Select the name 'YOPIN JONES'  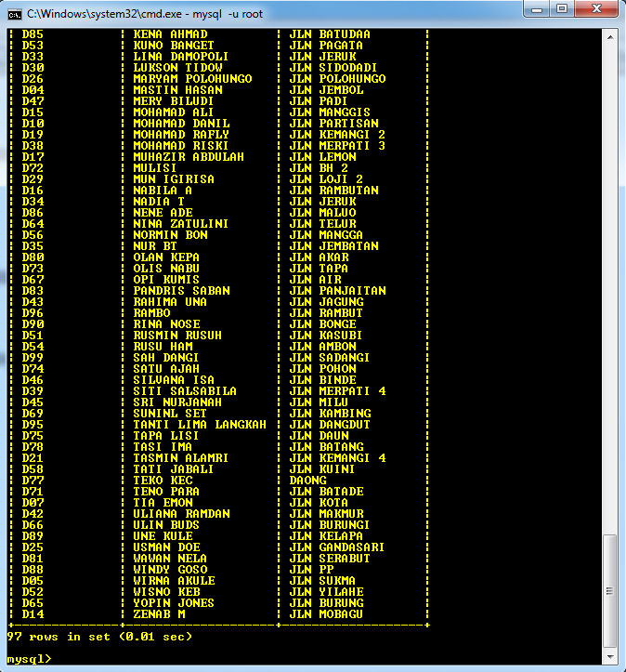pos(174,602)
